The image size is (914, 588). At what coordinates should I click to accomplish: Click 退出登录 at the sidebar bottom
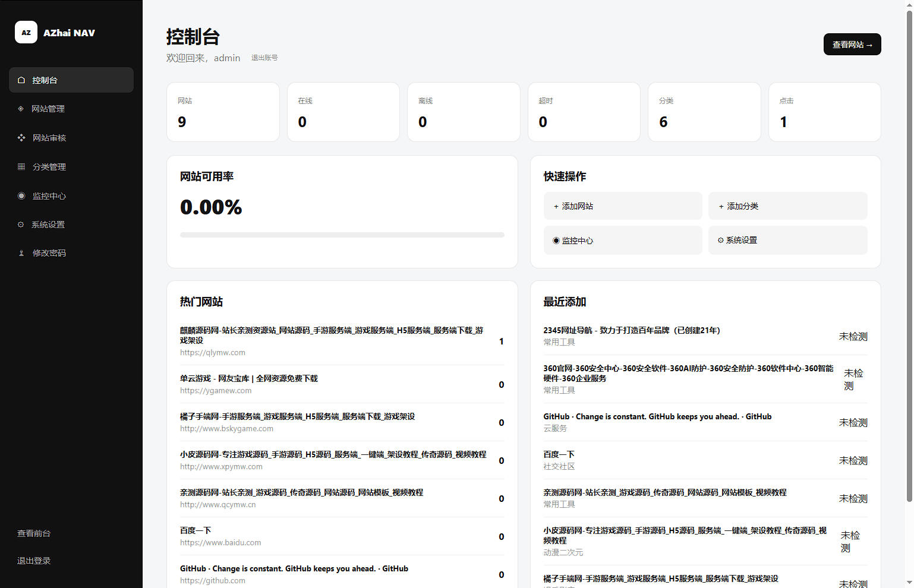point(34,561)
